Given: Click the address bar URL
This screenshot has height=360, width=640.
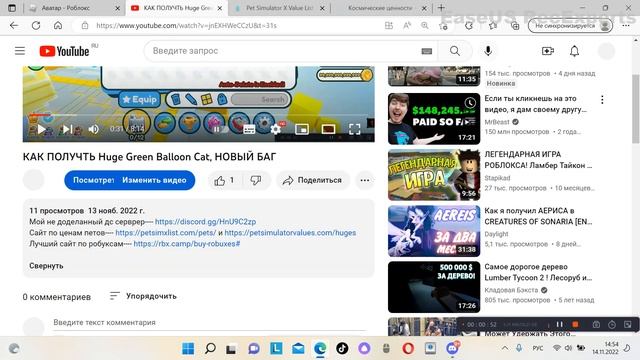Looking at the screenshot, I should pyautogui.click(x=187, y=25).
